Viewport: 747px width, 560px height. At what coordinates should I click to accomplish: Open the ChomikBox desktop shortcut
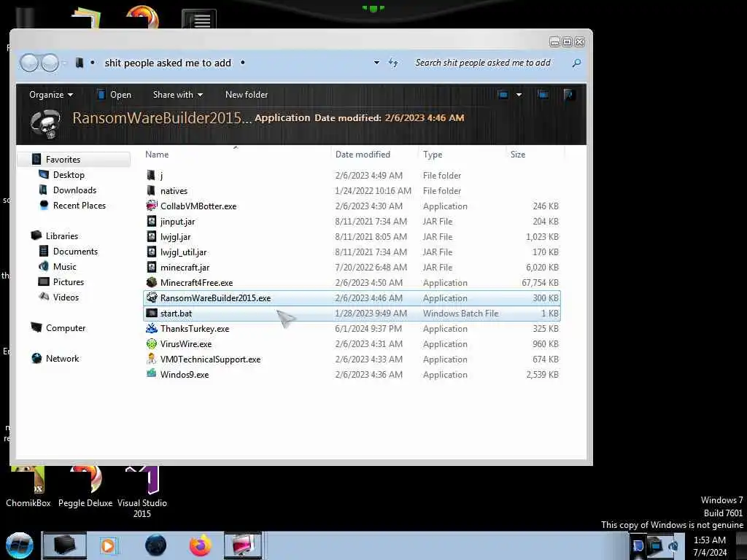[x=28, y=486]
